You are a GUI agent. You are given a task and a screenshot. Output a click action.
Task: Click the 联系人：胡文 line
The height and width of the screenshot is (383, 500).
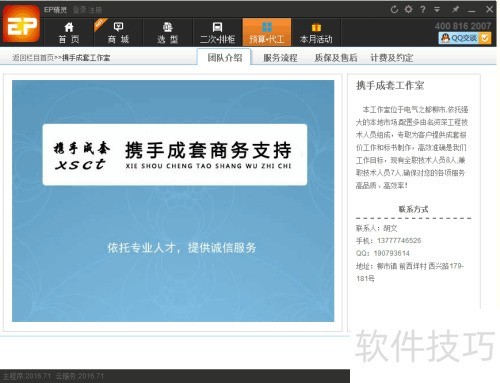377,228
